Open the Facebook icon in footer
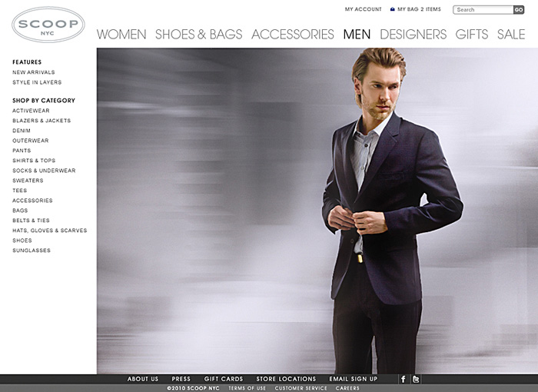The height and width of the screenshot is (392, 538). click(403, 379)
